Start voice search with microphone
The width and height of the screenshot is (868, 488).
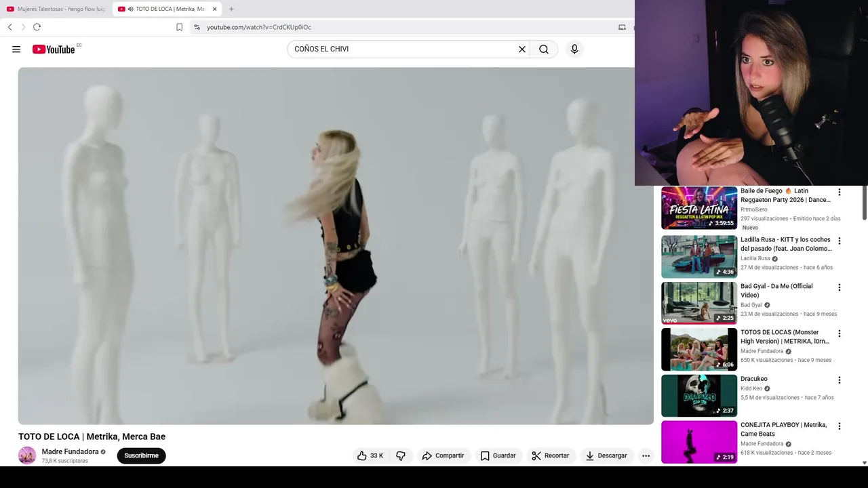point(574,49)
